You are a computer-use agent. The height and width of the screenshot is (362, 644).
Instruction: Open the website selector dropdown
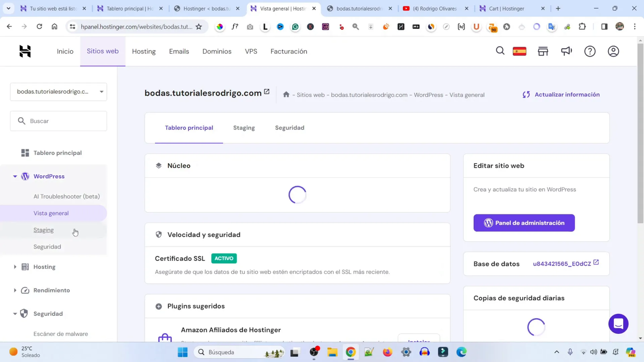(x=58, y=92)
